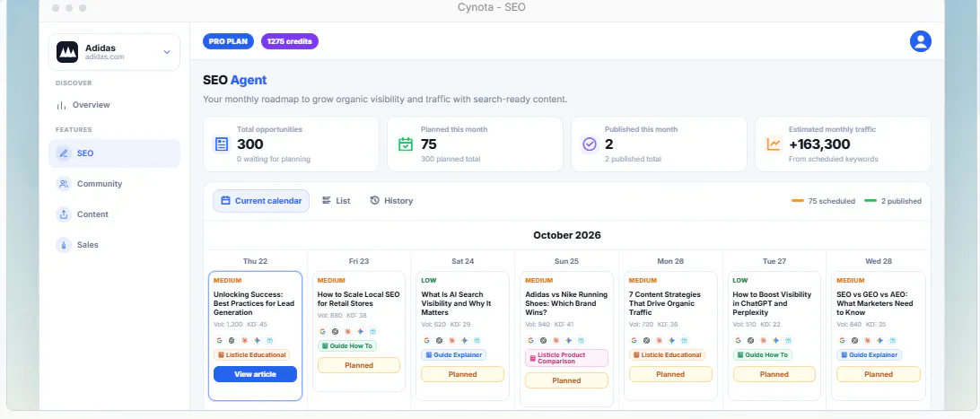Click Gemini icon on How to Scale Local SEO card

coord(360,332)
